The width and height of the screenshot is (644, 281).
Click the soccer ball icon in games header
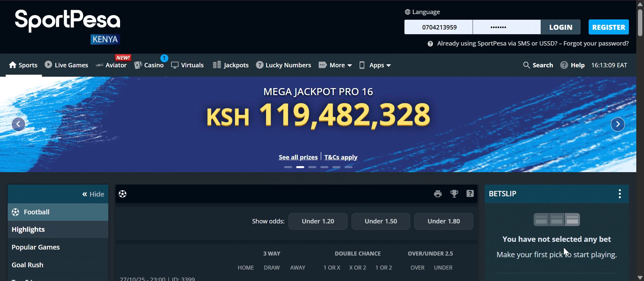click(123, 194)
